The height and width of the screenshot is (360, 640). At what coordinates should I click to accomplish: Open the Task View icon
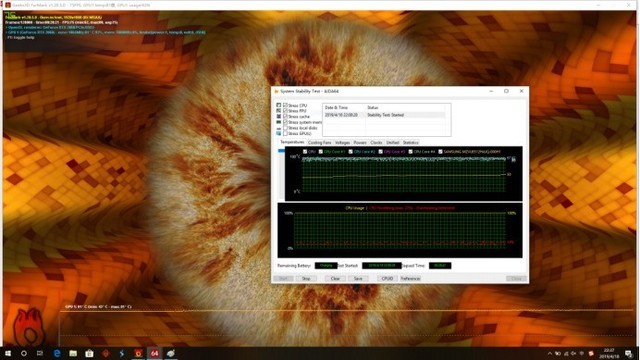point(40,353)
